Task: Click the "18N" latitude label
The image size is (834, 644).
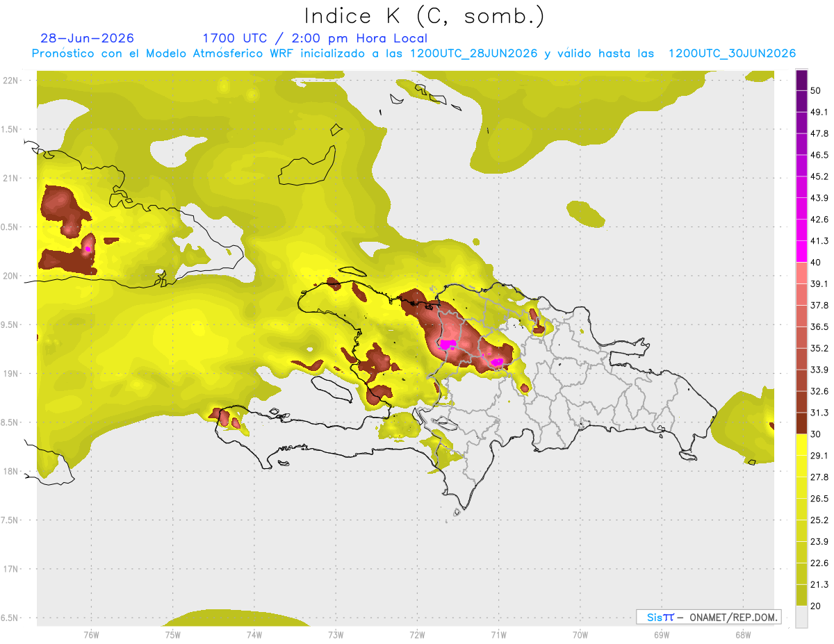Action: [10, 471]
